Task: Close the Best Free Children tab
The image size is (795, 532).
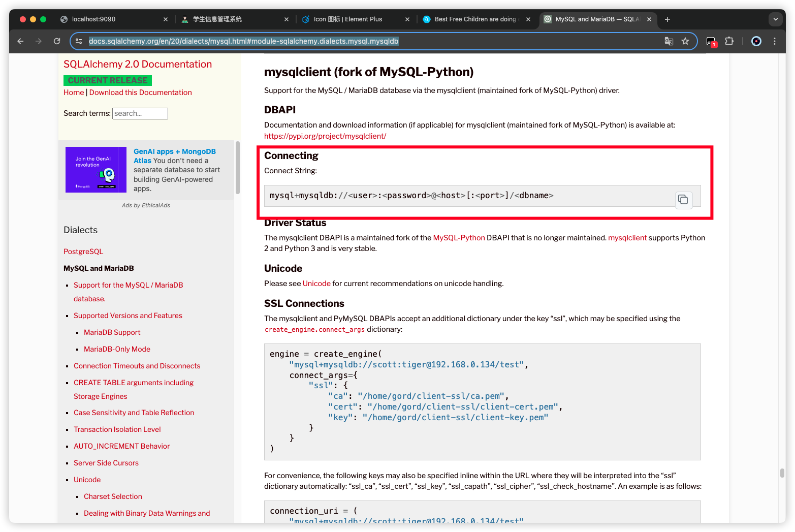Action: pyautogui.click(x=528, y=19)
